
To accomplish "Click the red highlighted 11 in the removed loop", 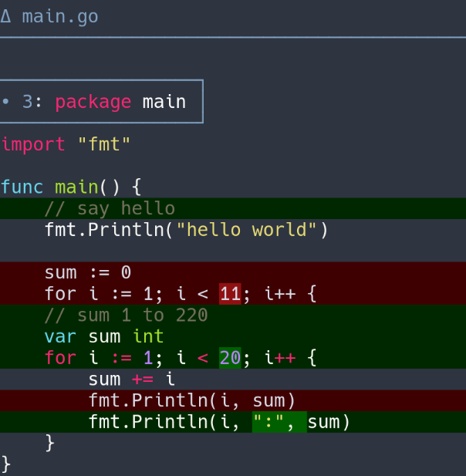I will (230, 294).
